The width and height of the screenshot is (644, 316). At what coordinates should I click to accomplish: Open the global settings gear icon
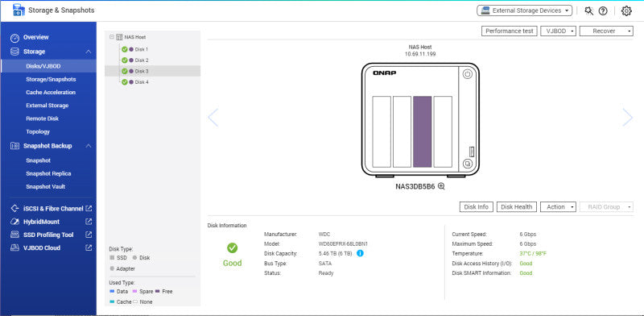626,11
